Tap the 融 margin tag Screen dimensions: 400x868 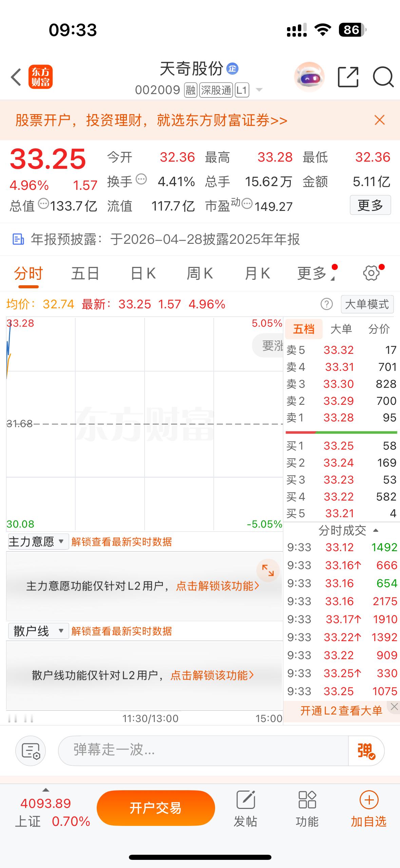point(191,90)
